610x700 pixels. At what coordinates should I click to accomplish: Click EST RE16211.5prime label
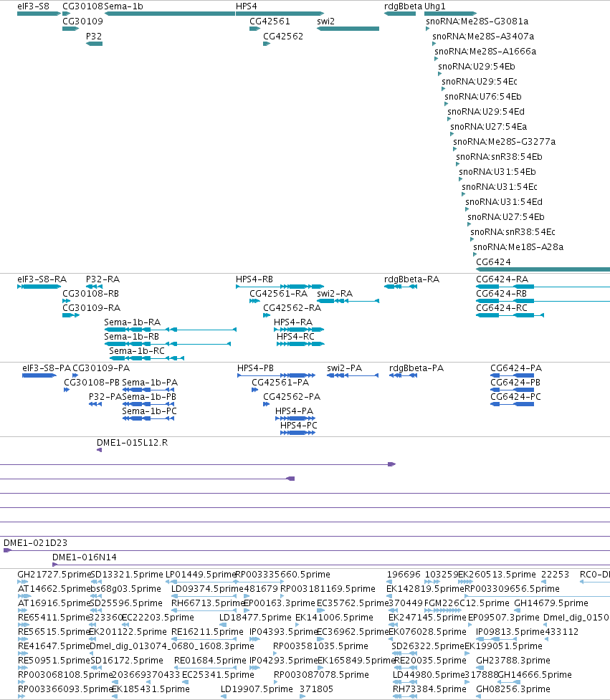tap(207, 632)
